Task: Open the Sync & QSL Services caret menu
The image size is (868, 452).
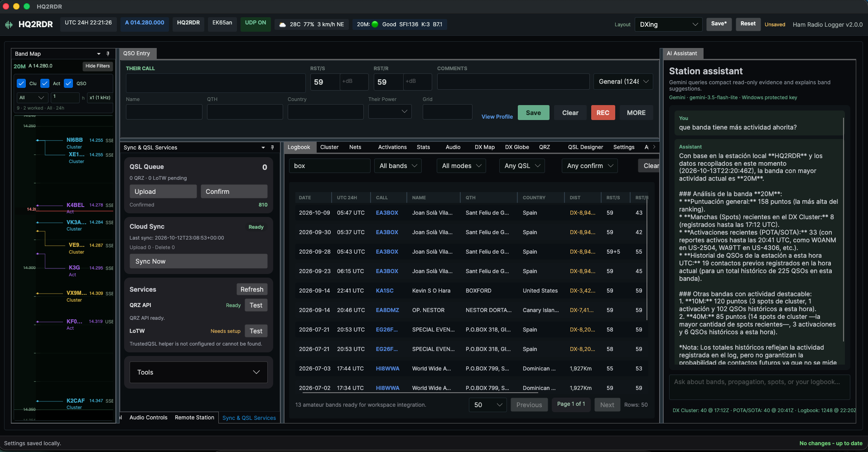Action: (263, 148)
